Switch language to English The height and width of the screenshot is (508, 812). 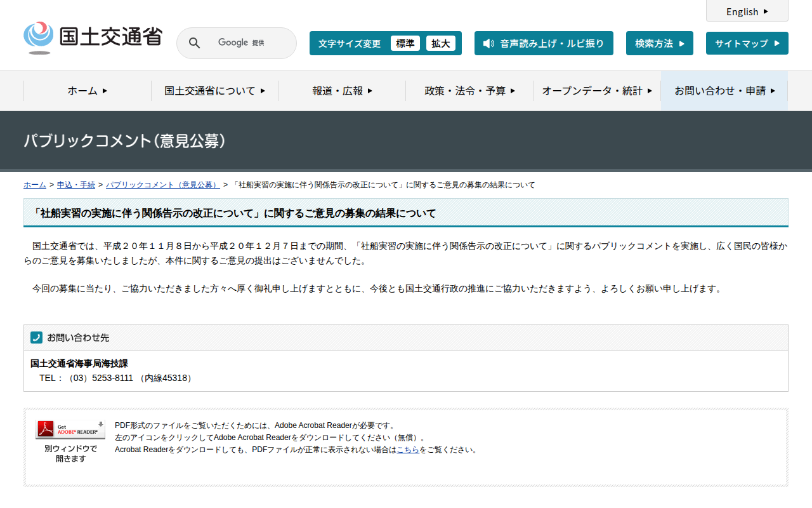click(x=747, y=11)
